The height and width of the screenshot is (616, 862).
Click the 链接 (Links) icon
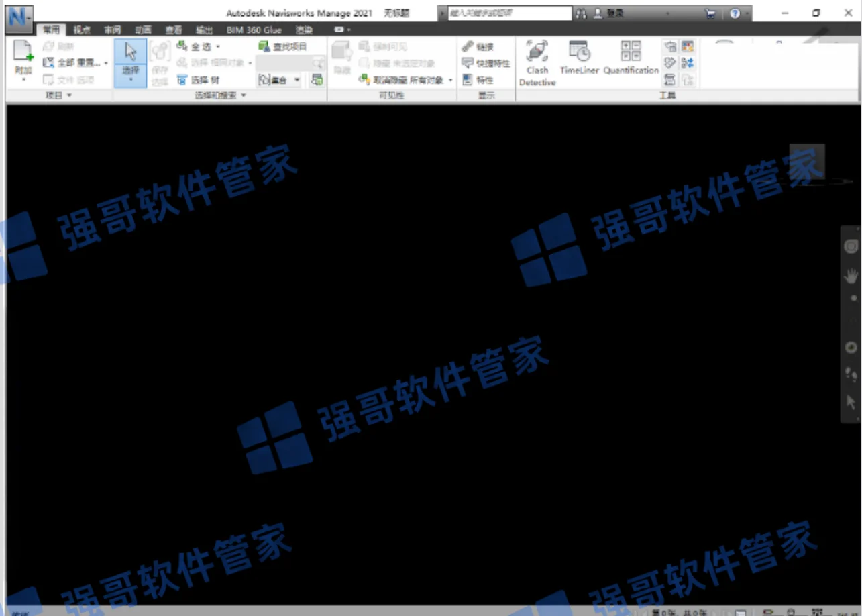coord(468,46)
